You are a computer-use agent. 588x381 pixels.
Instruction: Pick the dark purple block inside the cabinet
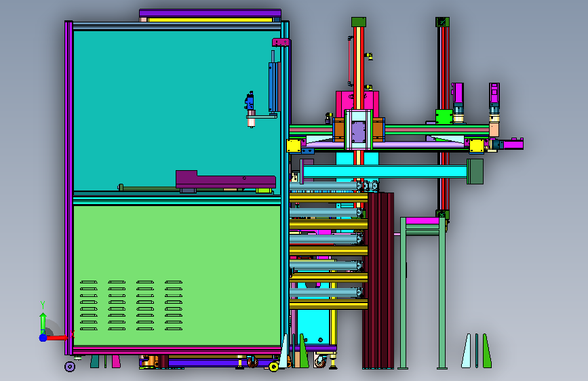[225, 180]
